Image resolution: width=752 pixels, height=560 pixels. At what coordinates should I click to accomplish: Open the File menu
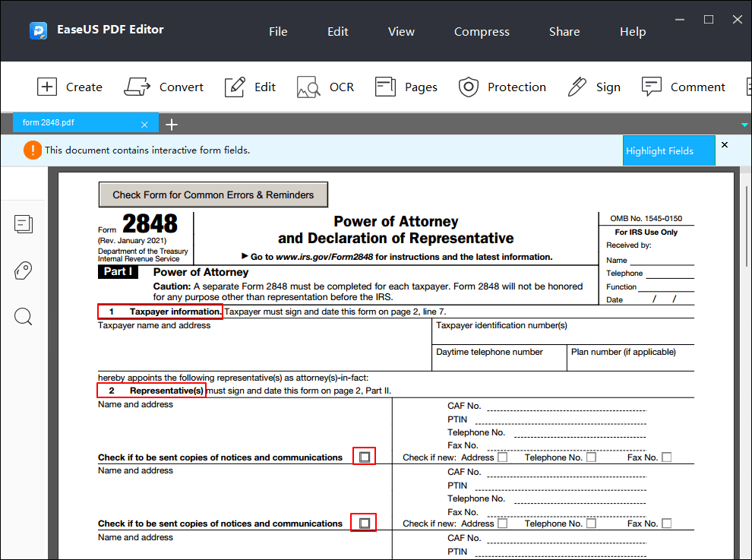278,32
